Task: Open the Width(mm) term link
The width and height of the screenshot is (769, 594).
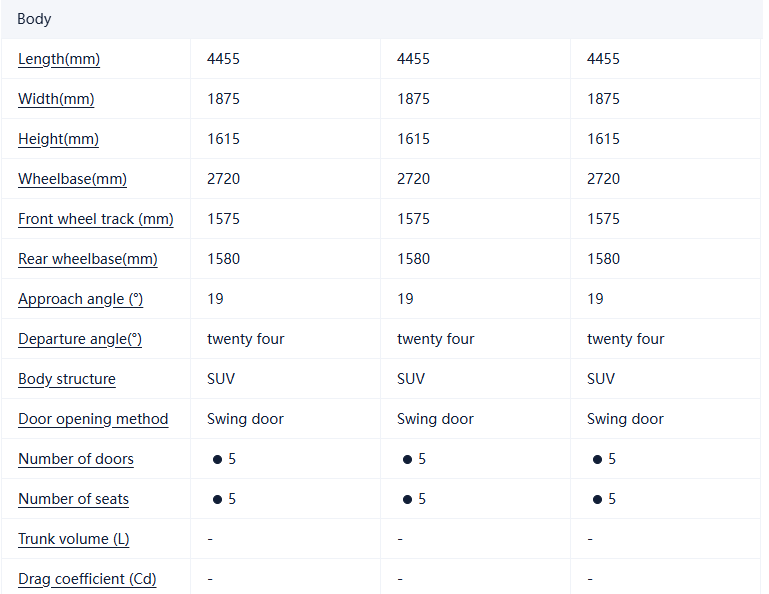Action: [56, 99]
